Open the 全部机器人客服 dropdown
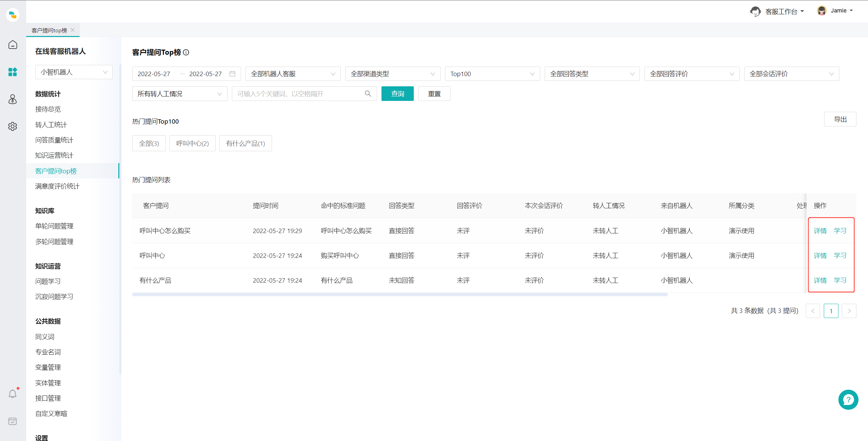Viewport: 868px width, 441px height. click(x=293, y=74)
